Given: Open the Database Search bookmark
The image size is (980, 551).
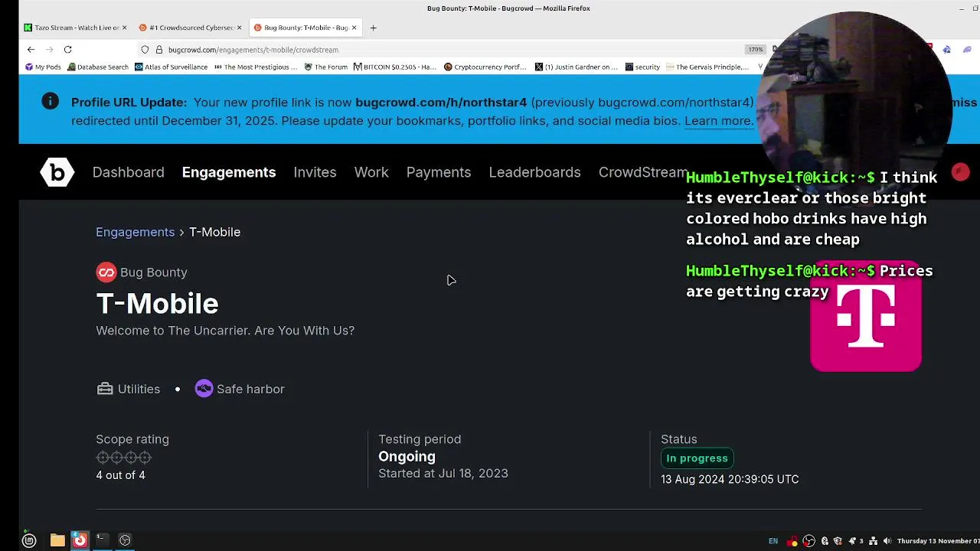Looking at the screenshot, I should coord(98,67).
